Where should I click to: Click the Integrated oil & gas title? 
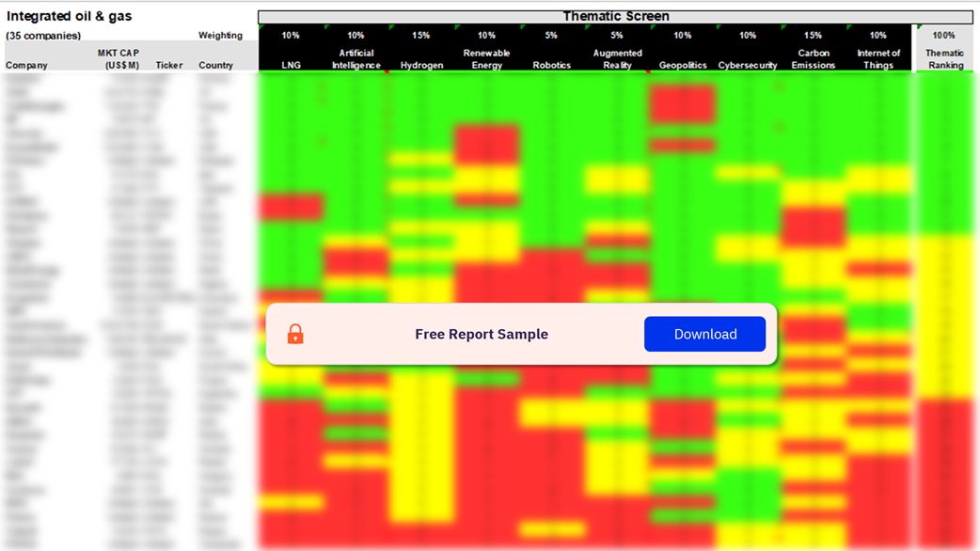69,16
